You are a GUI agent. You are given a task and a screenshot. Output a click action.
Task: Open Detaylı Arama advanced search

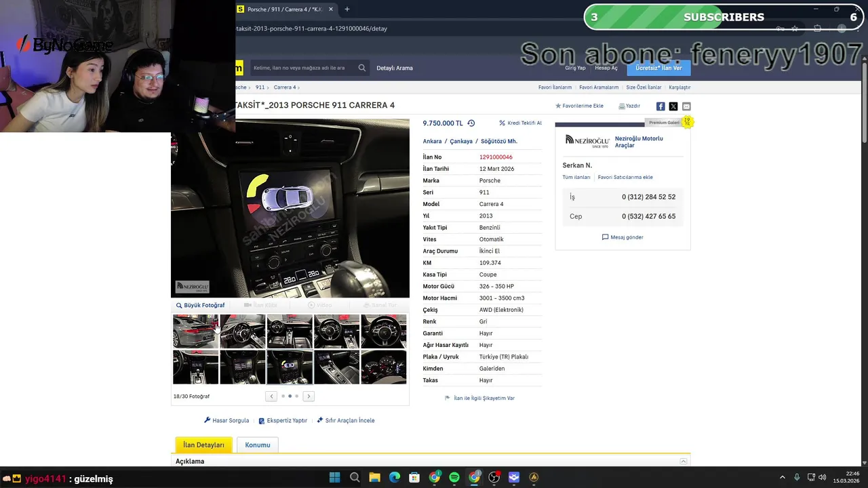pyautogui.click(x=395, y=68)
